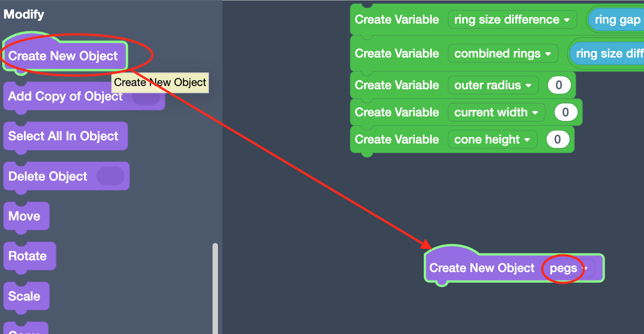Select the blue ring gap variable block
This screenshot has width=644, height=334.
tap(617, 20)
